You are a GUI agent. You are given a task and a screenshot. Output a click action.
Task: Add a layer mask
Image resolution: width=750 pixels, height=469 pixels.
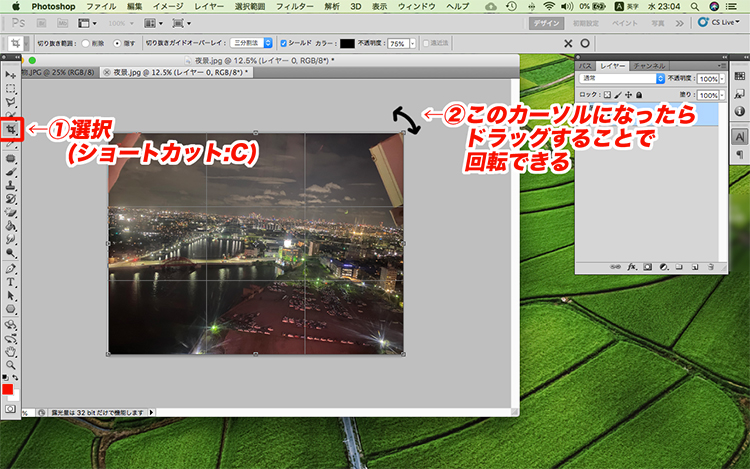click(x=647, y=267)
